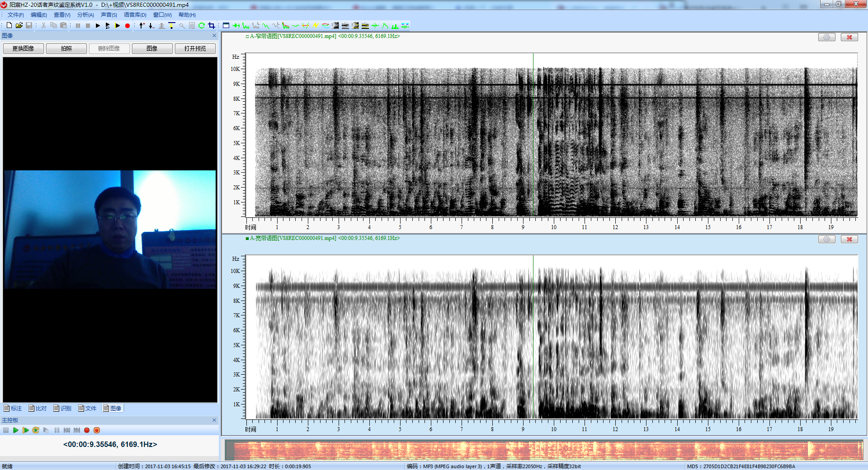The width and height of the screenshot is (868, 470).
Task: Cut selection with the scissors icon
Action: point(43,26)
